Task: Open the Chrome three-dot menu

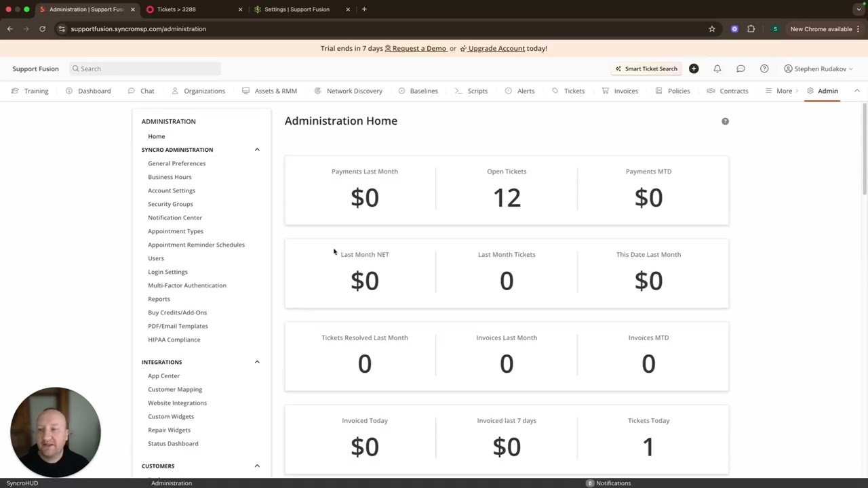Action: (859, 29)
